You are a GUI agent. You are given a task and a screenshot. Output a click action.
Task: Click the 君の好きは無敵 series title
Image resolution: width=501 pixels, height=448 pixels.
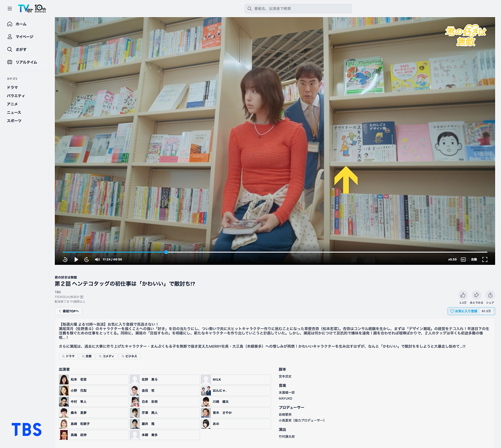(x=66, y=277)
